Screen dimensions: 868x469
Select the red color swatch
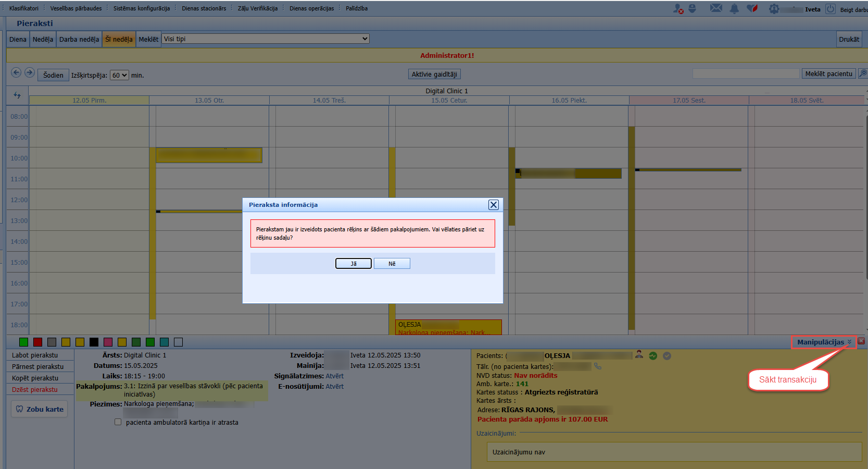pyautogui.click(x=37, y=342)
